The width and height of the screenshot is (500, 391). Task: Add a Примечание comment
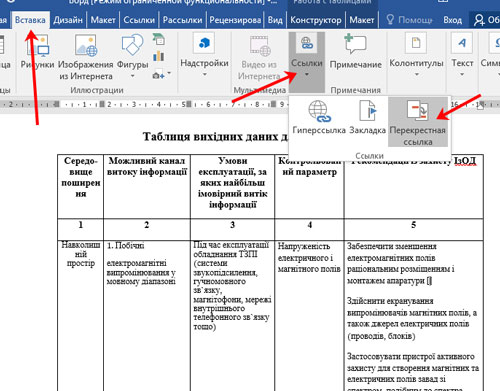click(x=355, y=52)
